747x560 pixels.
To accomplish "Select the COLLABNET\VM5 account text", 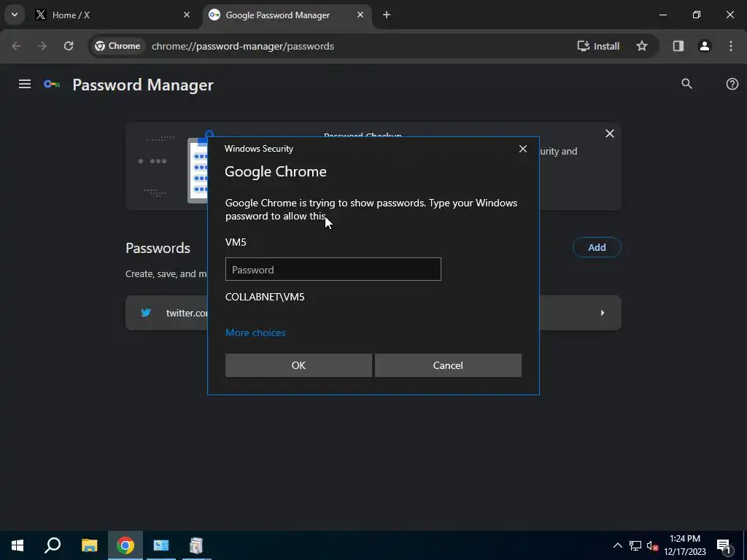I will (264, 297).
